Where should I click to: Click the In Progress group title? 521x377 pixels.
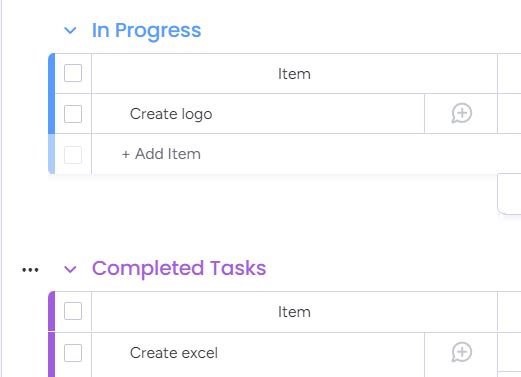coord(146,31)
